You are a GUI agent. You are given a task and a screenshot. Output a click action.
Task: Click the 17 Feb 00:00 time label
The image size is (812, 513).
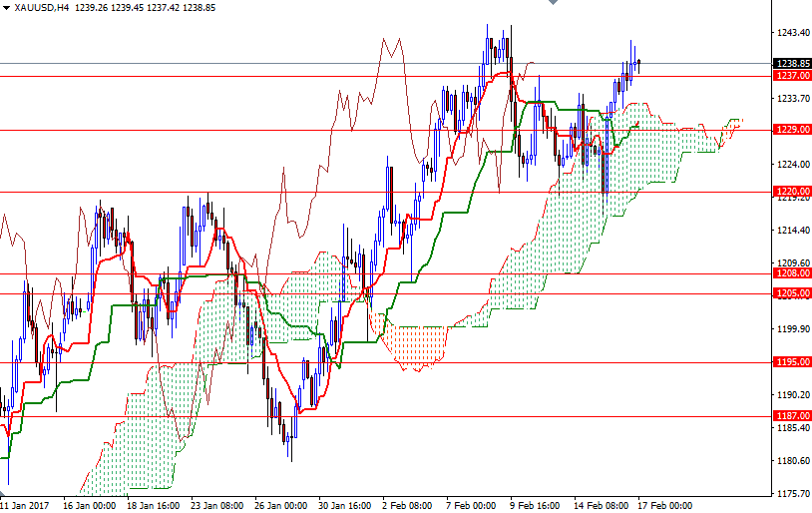click(665, 505)
